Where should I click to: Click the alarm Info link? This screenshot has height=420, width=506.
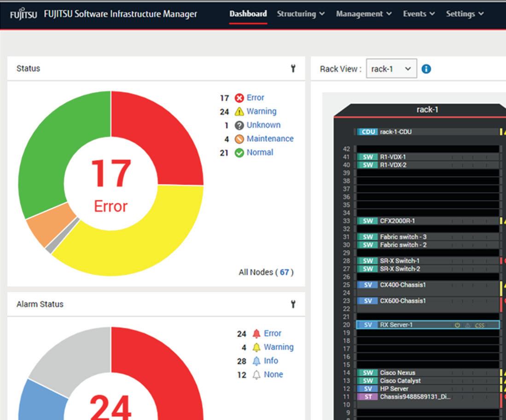click(x=271, y=361)
